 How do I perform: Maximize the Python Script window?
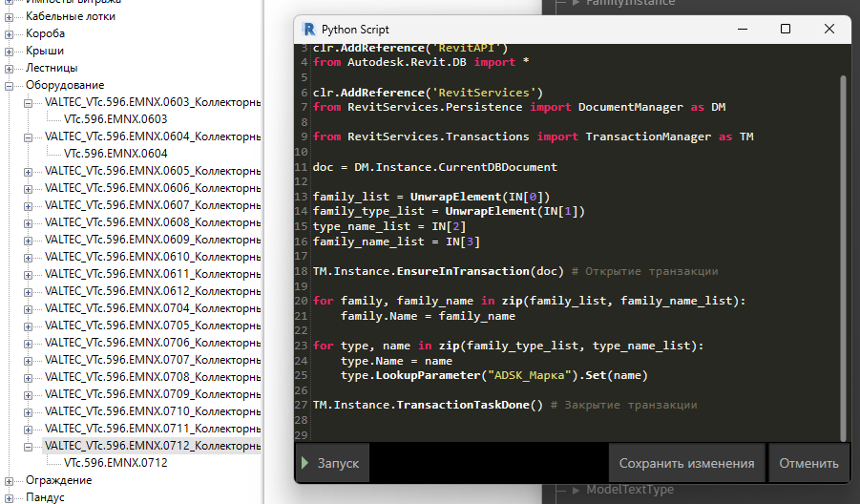(x=786, y=29)
